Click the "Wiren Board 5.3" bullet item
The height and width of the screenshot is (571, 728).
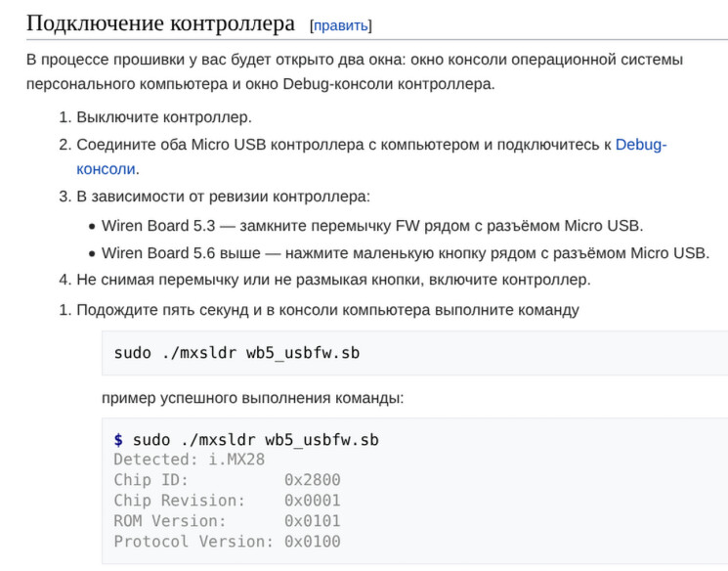371,226
